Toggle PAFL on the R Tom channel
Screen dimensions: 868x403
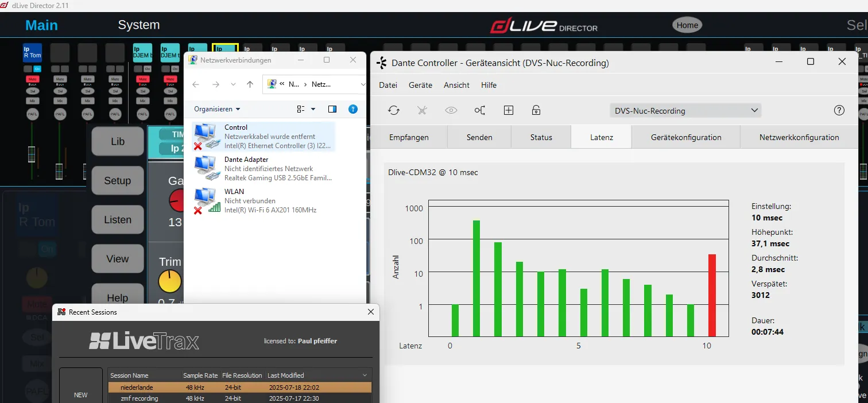coord(32,114)
